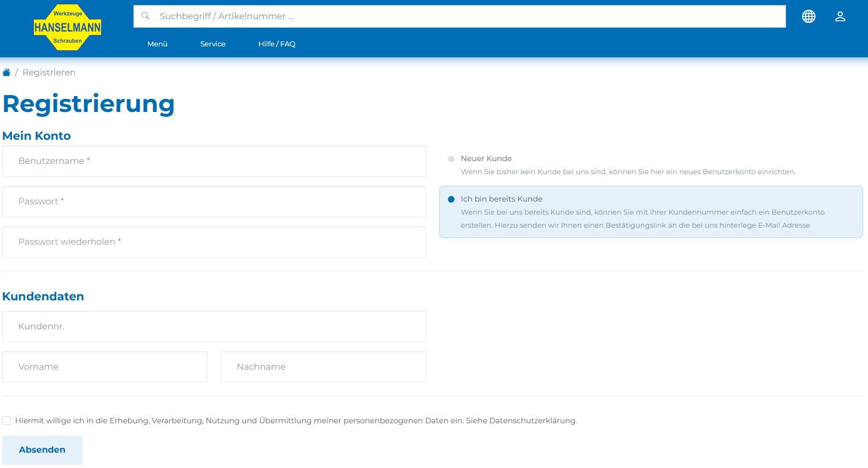Viewport: 868px width, 468px height.
Task: Open the Service menu item
Action: click(x=213, y=44)
